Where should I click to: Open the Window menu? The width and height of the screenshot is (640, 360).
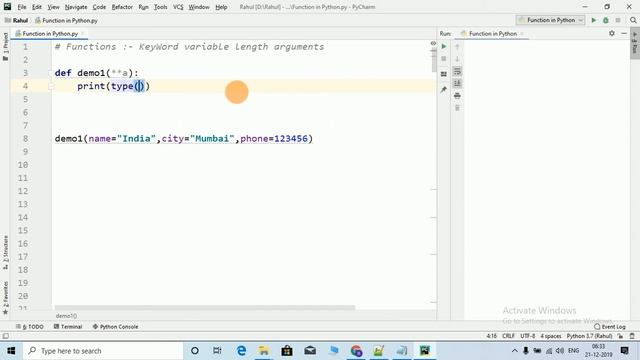click(x=199, y=7)
